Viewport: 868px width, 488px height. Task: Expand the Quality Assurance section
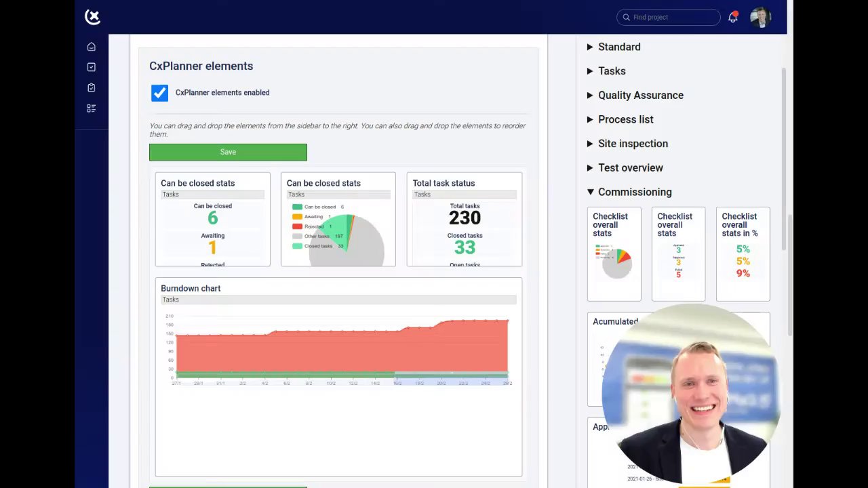[635, 96]
